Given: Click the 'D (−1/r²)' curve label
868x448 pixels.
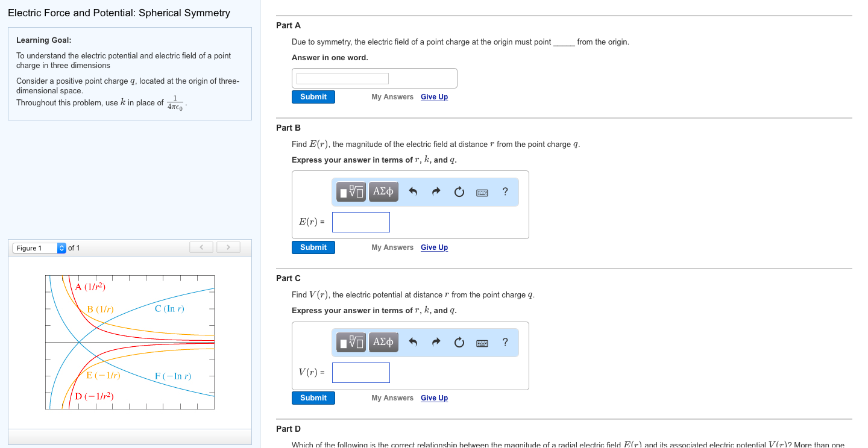Looking at the screenshot, I should pos(95,396).
